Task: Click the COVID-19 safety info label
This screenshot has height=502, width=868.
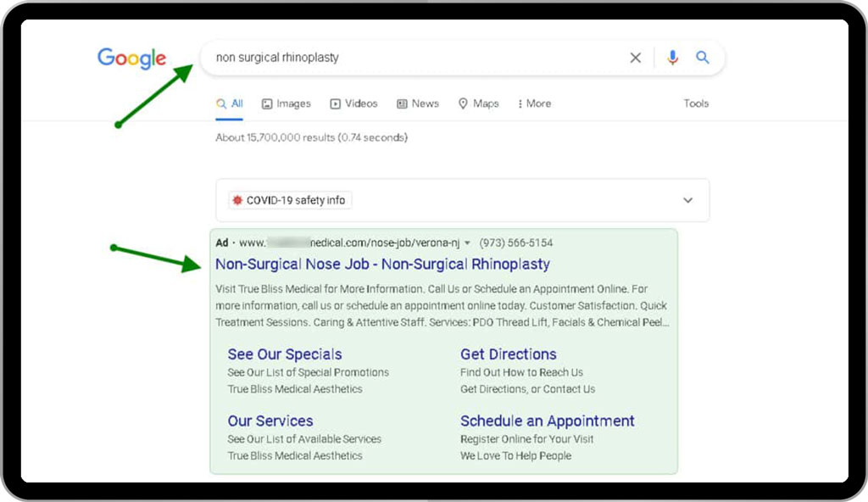Action: pyautogui.click(x=296, y=200)
